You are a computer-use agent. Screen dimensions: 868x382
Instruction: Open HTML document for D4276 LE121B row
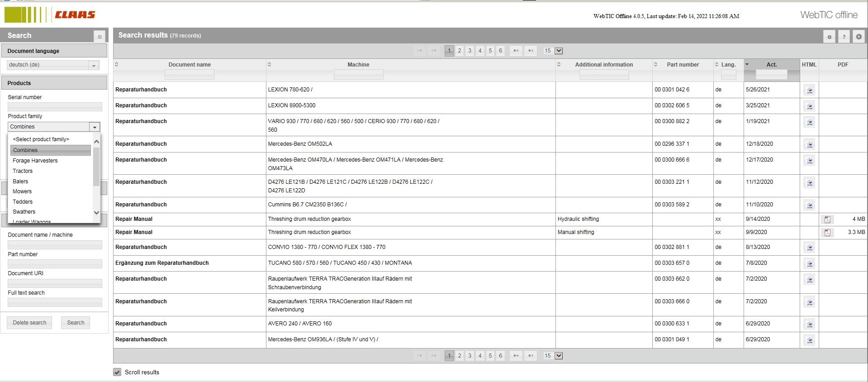810,182
